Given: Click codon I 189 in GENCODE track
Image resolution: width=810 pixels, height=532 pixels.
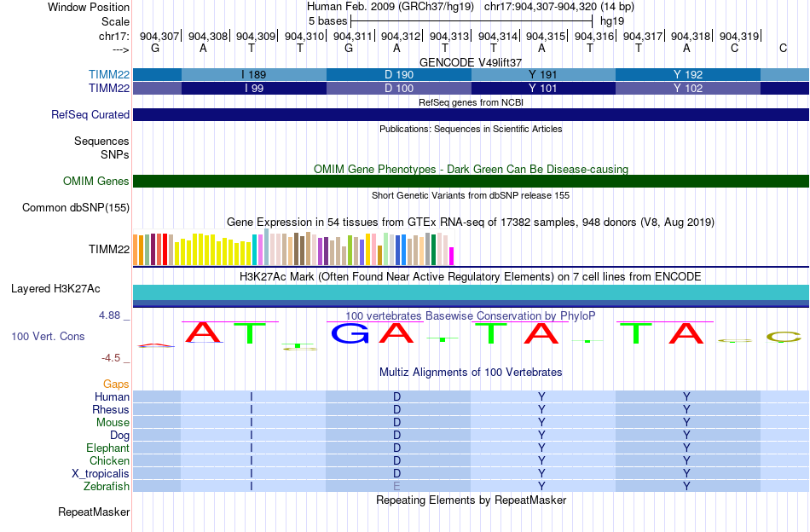Looking at the screenshot, I should (x=254, y=74).
